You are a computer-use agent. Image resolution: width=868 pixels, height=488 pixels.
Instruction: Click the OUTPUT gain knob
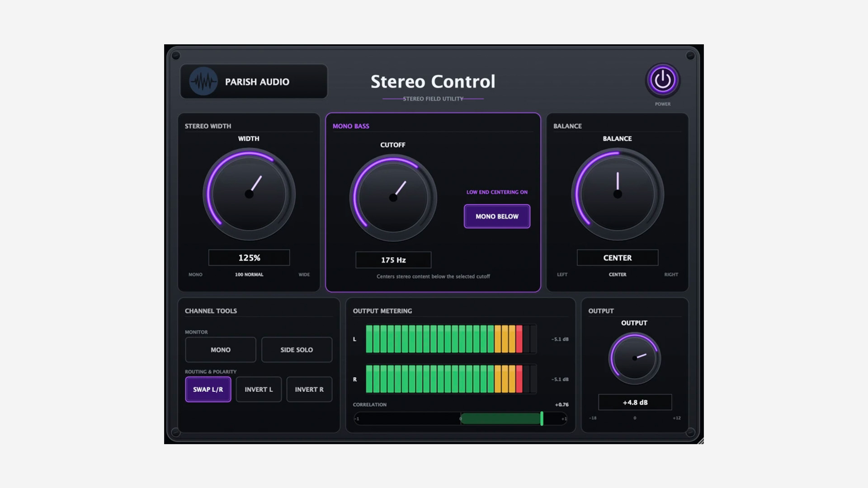[635, 358]
